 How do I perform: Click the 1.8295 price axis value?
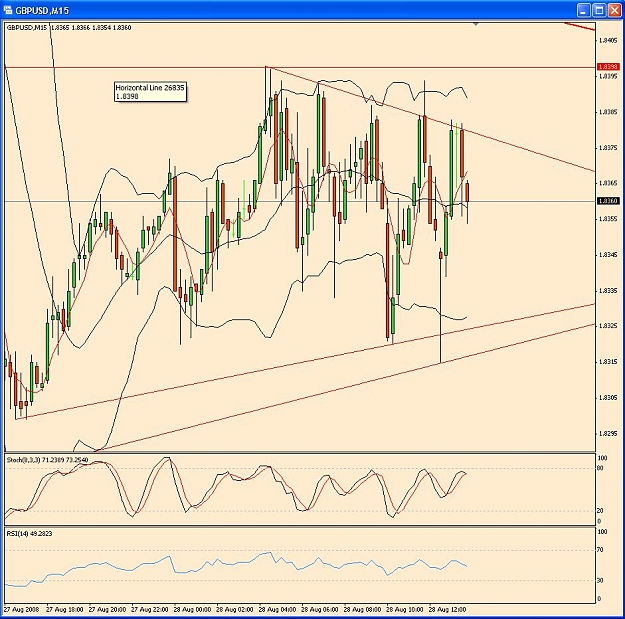[x=608, y=433]
